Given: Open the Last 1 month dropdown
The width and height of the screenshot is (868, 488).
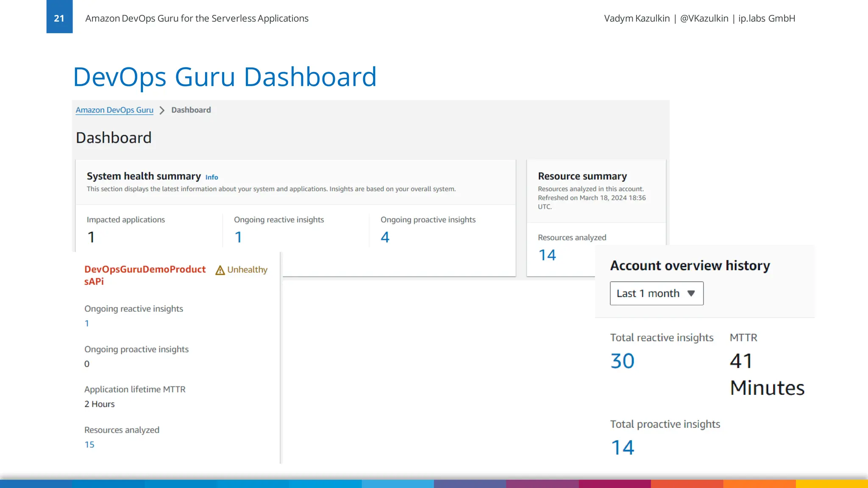Looking at the screenshot, I should (656, 293).
